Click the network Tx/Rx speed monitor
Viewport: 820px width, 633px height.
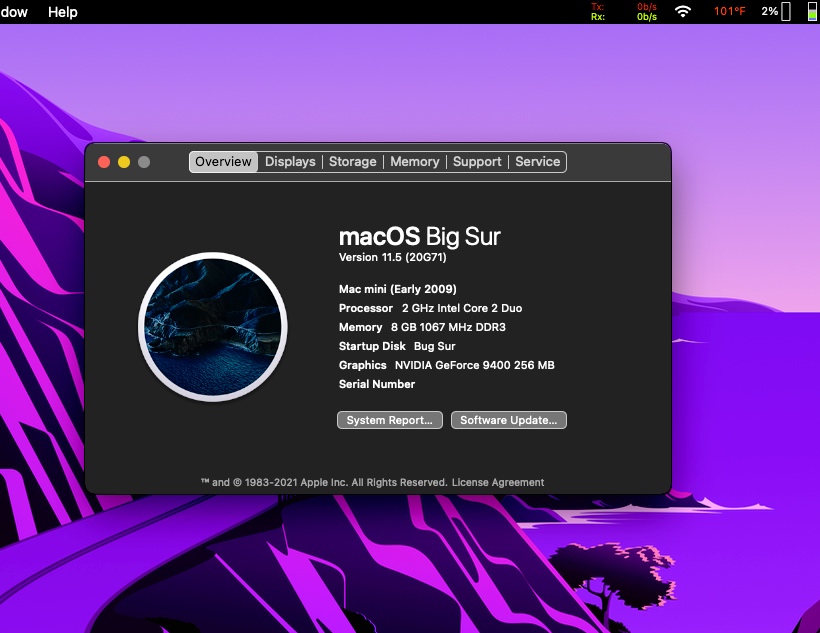point(624,12)
